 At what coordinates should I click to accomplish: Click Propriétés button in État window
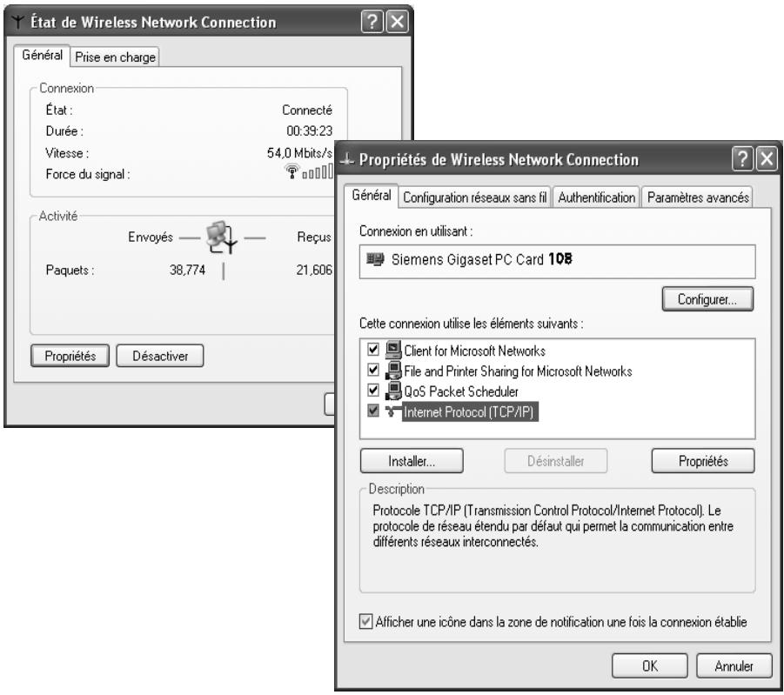click(x=70, y=356)
